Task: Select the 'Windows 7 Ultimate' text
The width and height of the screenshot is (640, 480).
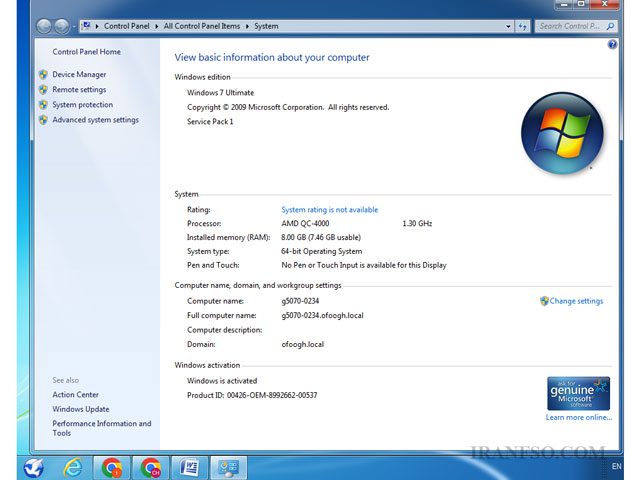Action: click(220, 93)
